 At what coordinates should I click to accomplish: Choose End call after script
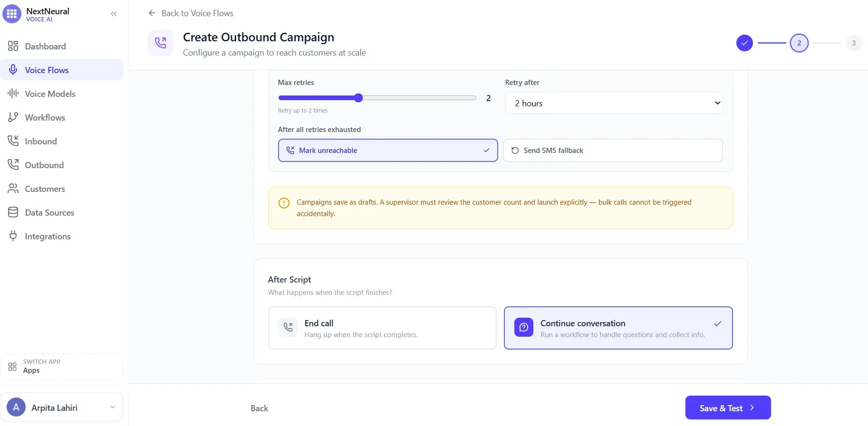pos(382,328)
